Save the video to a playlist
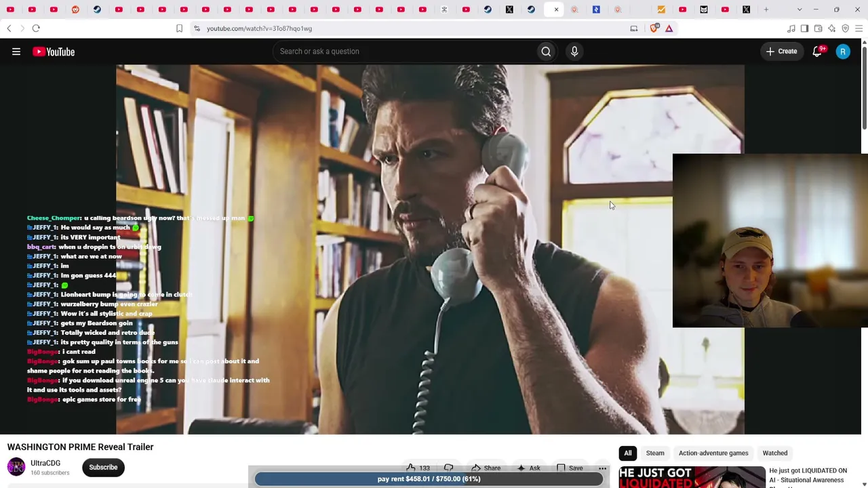This screenshot has height=488, width=868. coord(569,468)
